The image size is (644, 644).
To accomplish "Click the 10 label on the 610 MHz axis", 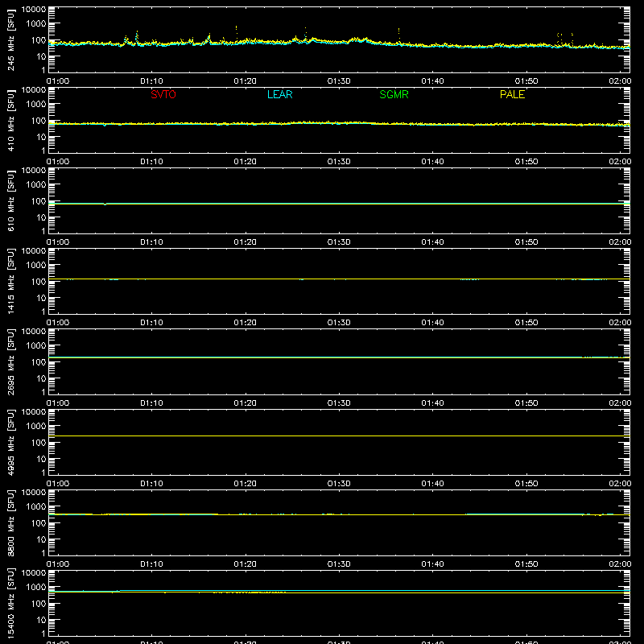I will point(41,217).
